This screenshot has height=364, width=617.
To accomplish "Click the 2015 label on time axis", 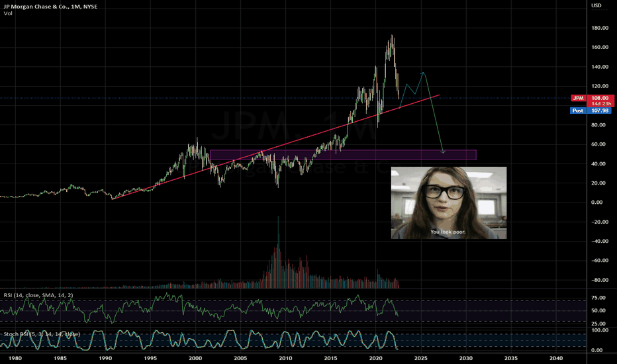I will click(x=330, y=358).
